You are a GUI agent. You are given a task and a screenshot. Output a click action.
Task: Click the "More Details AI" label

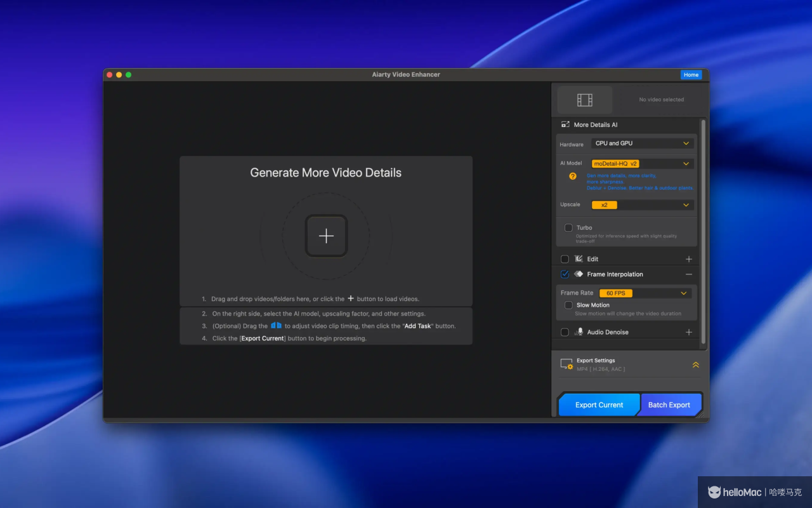596,125
